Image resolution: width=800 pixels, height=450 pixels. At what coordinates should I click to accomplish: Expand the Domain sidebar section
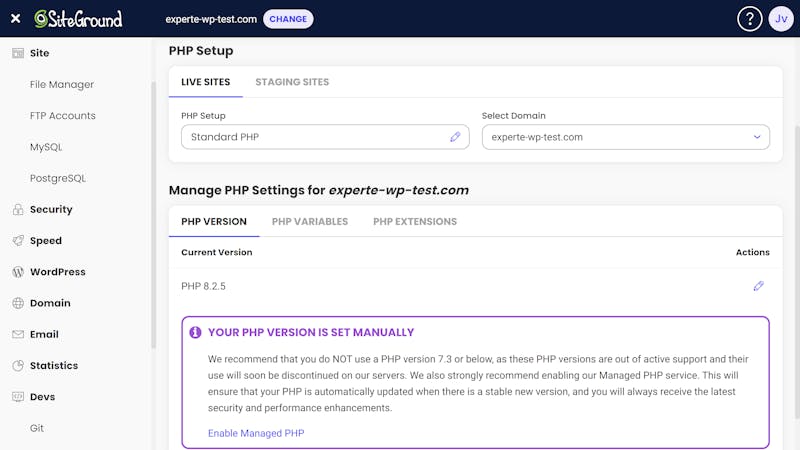click(x=50, y=303)
